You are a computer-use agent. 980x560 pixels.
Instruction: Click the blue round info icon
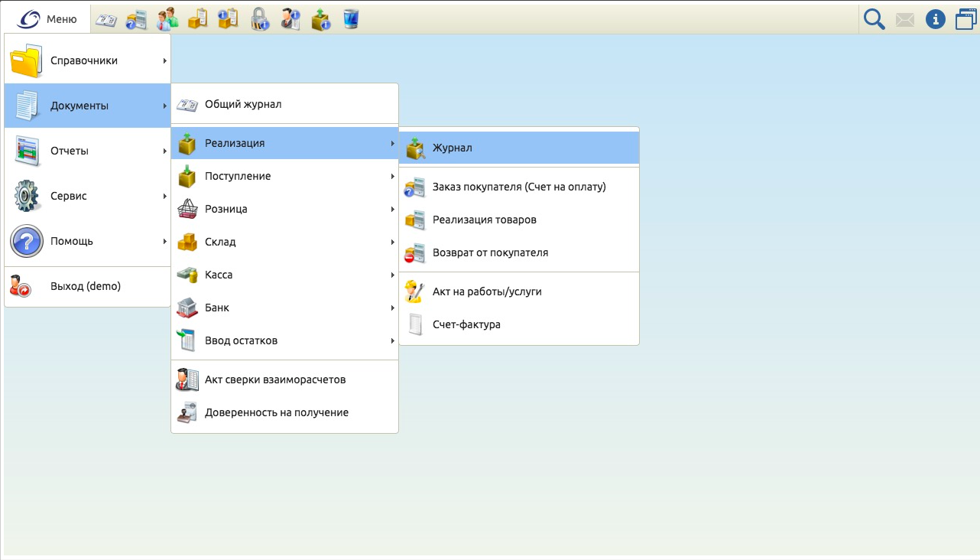coord(936,19)
